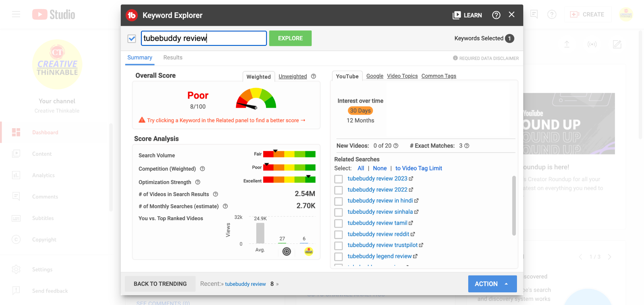Image resolution: width=644 pixels, height=305 pixels.
Task: Switch to the Summary tab
Action: point(140,57)
